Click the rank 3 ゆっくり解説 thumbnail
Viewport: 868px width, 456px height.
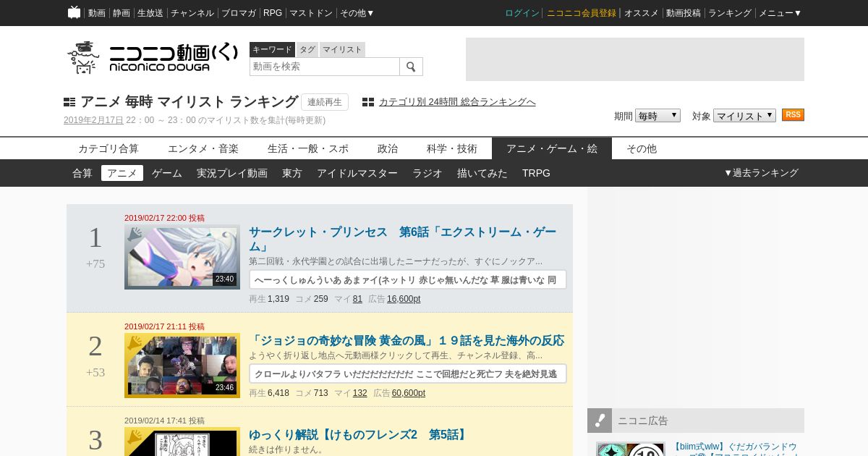pos(182,442)
